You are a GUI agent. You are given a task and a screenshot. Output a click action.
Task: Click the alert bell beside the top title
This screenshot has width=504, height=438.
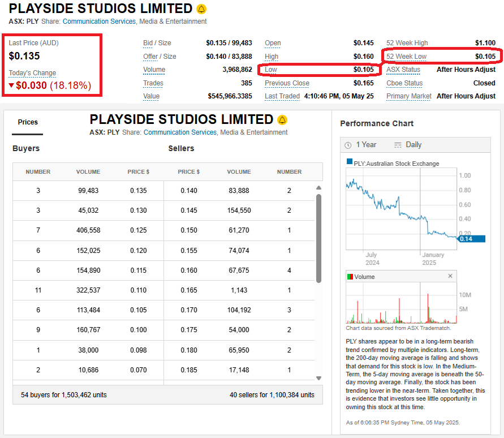click(x=202, y=9)
